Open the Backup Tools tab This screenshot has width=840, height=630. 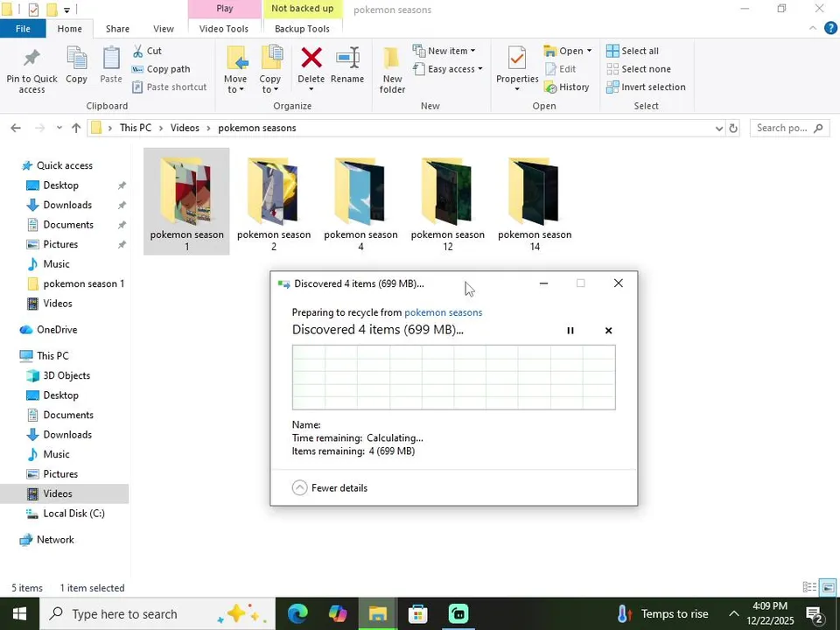[302, 29]
